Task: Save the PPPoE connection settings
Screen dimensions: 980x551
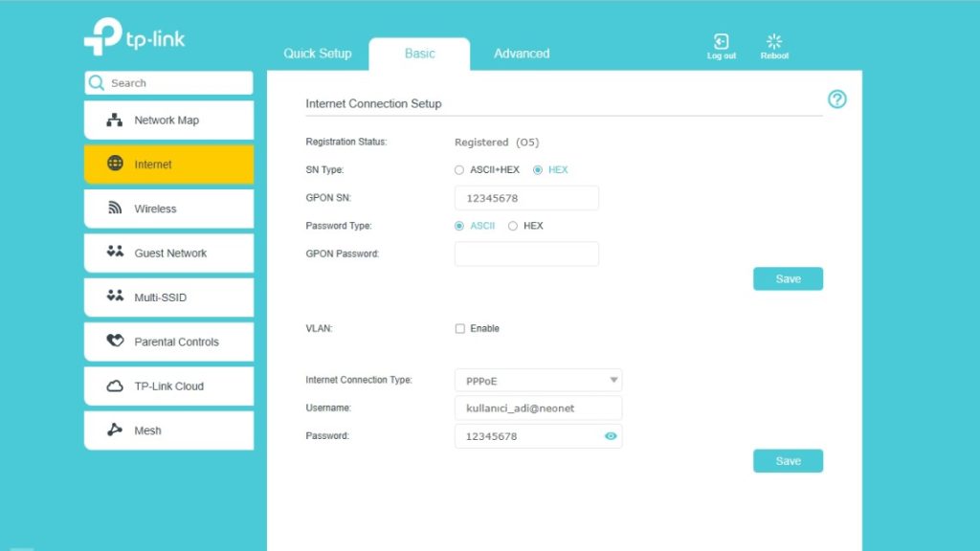Action: pyautogui.click(x=788, y=461)
